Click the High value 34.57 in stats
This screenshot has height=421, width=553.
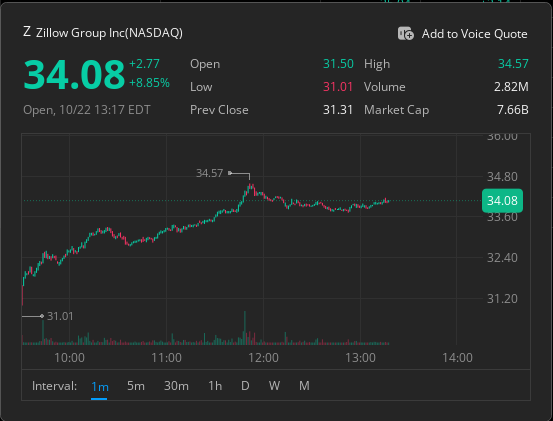pos(513,64)
